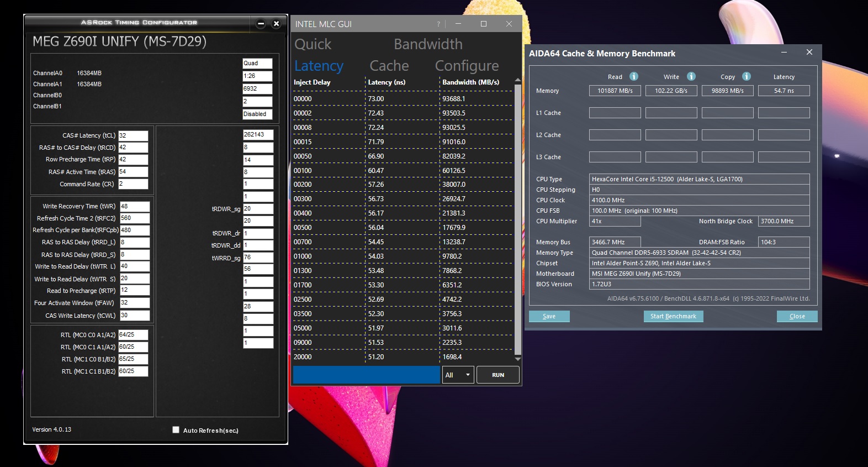Click the CPU Type field in AIDA64

[700, 179]
